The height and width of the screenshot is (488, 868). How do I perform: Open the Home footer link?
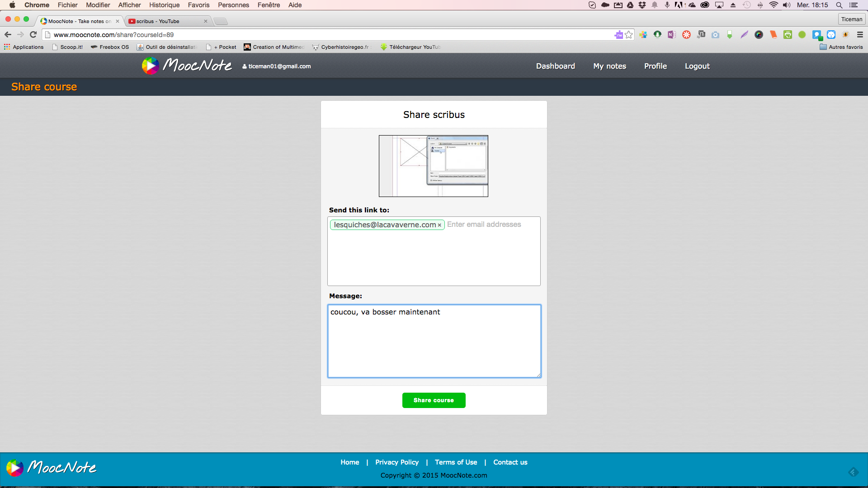(x=350, y=462)
